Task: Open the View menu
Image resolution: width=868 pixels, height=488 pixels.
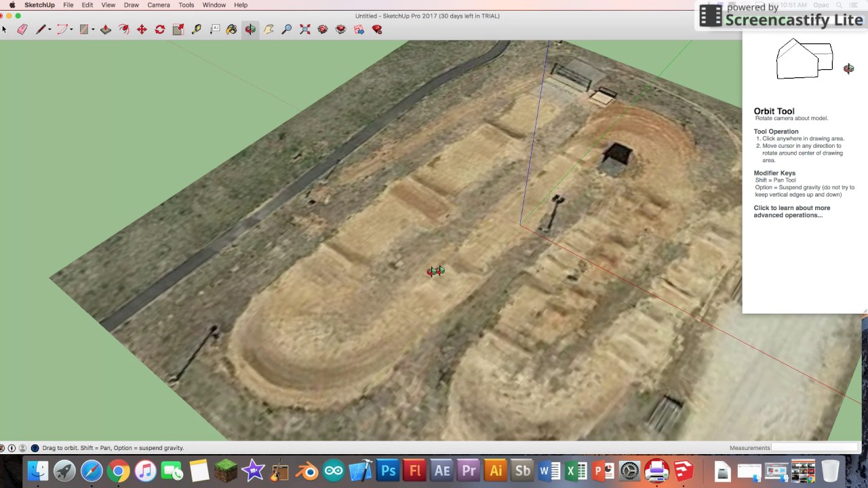Action: pos(108,5)
